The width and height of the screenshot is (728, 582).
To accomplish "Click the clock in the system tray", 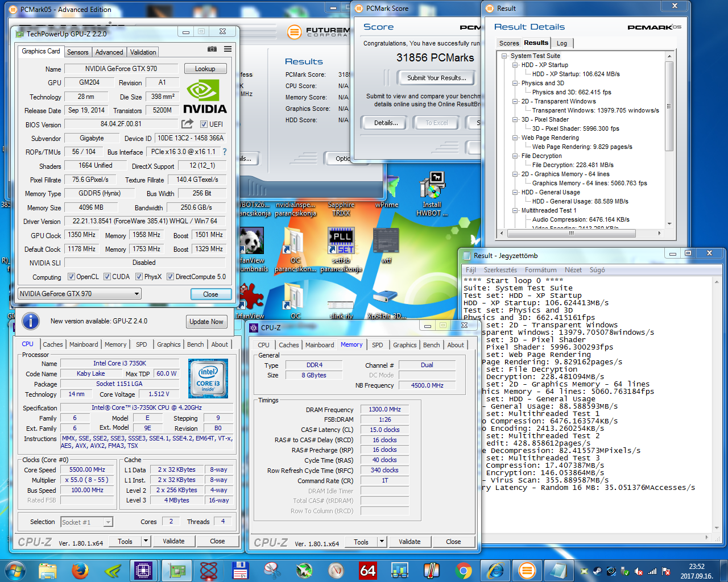I will 697,571.
